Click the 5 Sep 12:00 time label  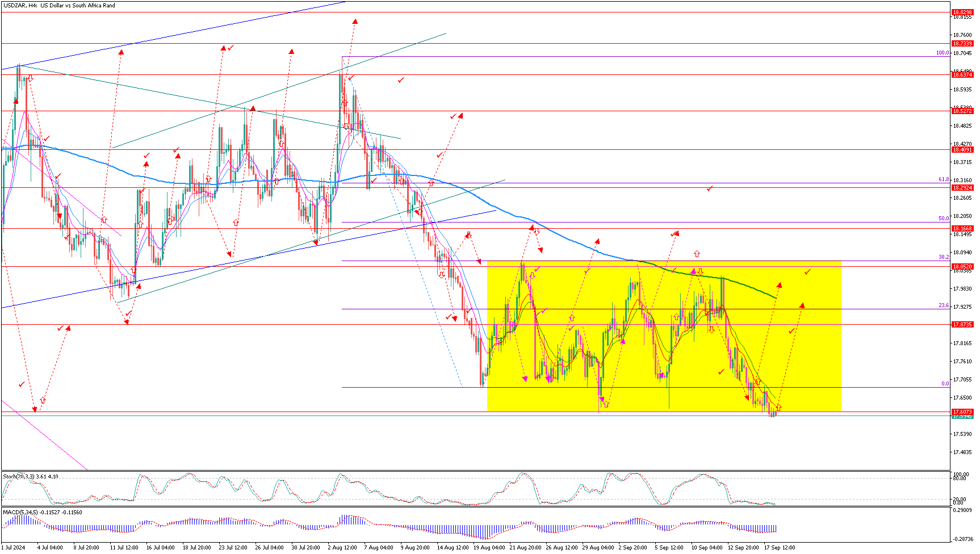point(669,548)
